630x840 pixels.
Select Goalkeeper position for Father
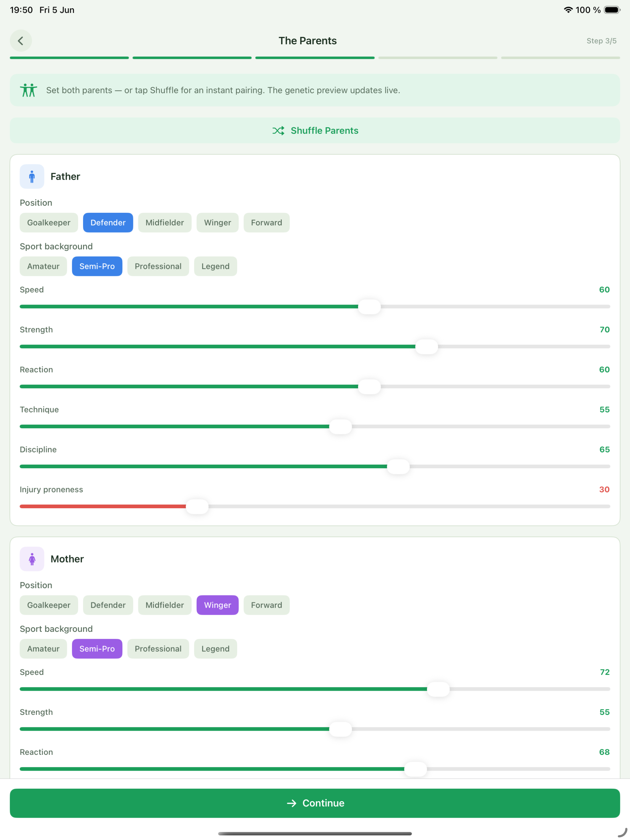pyautogui.click(x=49, y=223)
